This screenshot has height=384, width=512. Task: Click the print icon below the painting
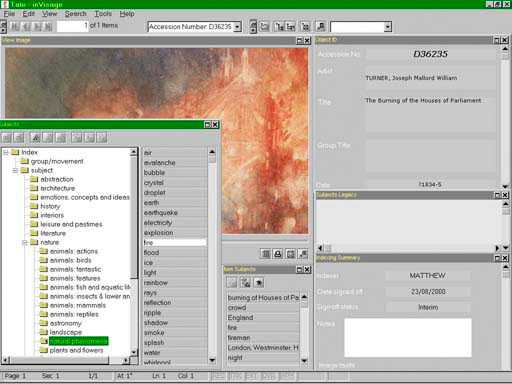(278, 254)
